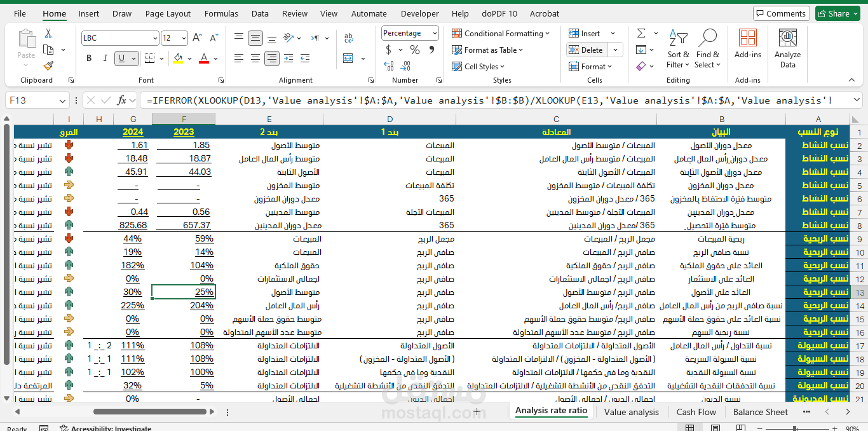Click Insert Function fx icon

pos(122,100)
